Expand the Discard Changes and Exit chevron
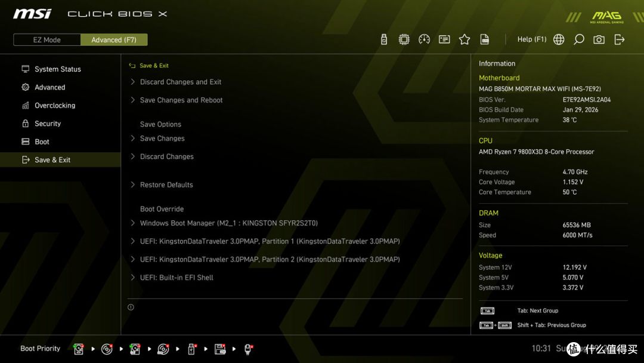The height and width of the screenshot is (363, 644). [x=132, y=82]
